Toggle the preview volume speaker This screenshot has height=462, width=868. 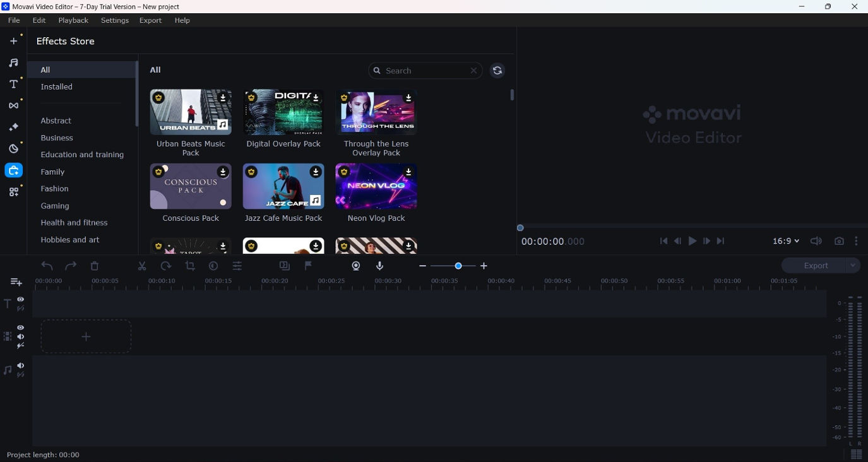tap(816, 241)
